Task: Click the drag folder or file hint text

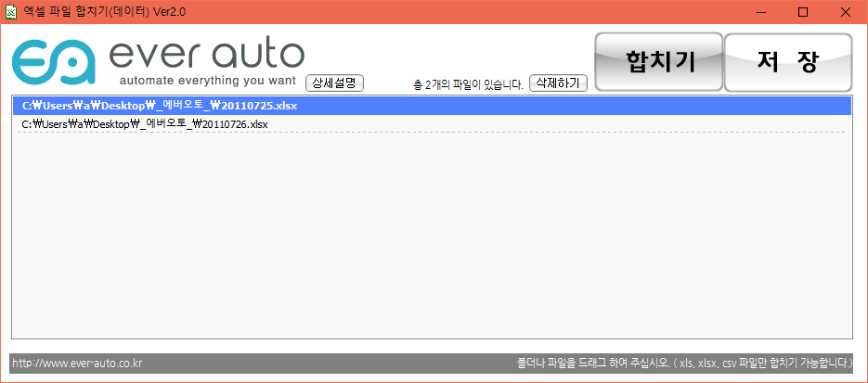Action: coord(685,364)
